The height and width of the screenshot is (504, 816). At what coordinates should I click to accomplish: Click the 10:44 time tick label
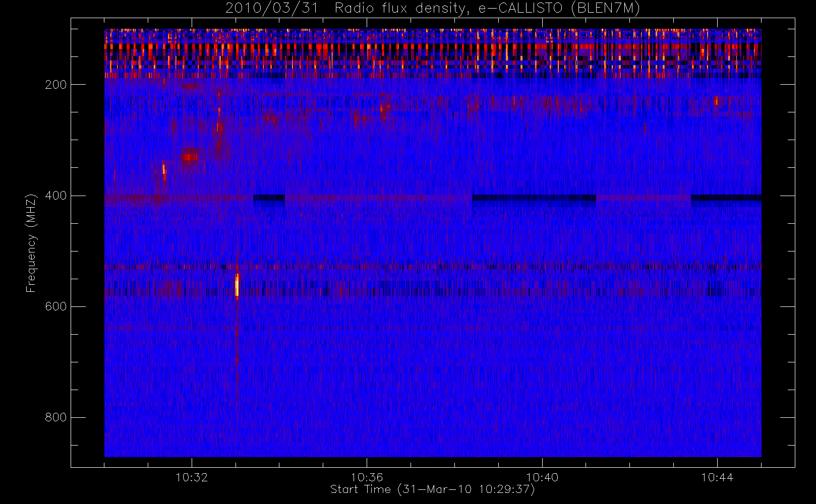point(717,477)
